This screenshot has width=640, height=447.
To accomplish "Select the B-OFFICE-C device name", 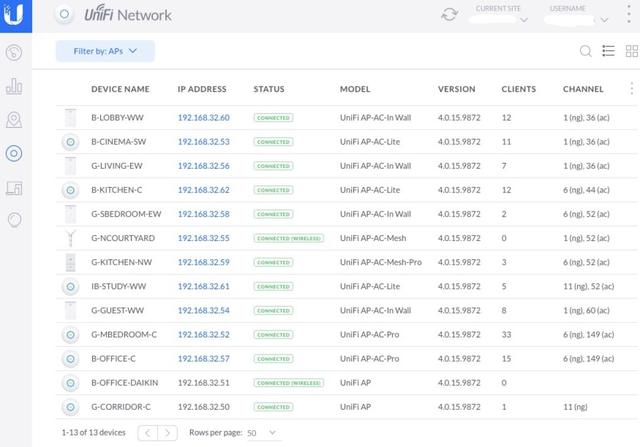I will [x=113, y=358].
